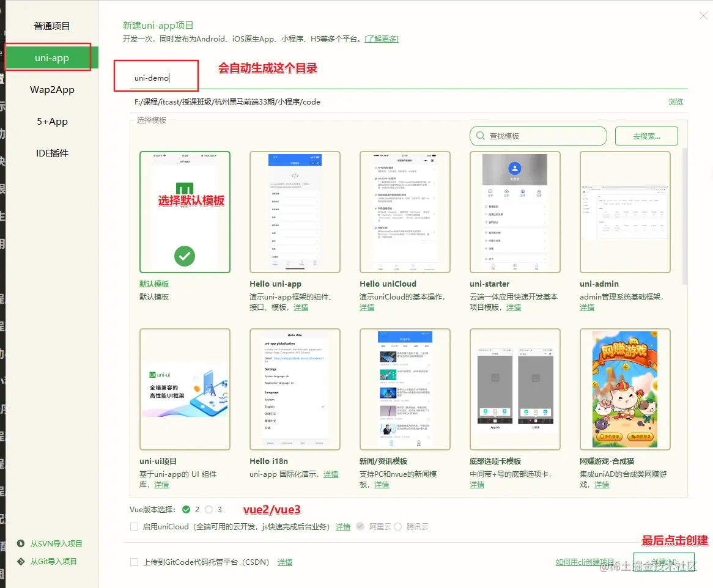
Task: Open 详情 link for Hello i18n
Action: [331, 474]
